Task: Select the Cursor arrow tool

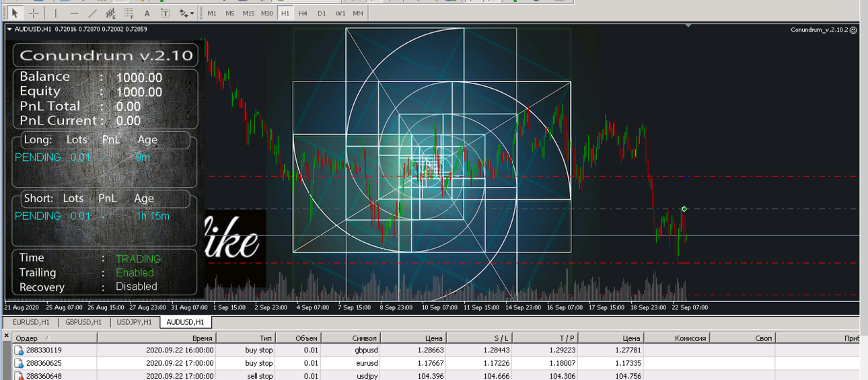Action: tap(14, 13)
